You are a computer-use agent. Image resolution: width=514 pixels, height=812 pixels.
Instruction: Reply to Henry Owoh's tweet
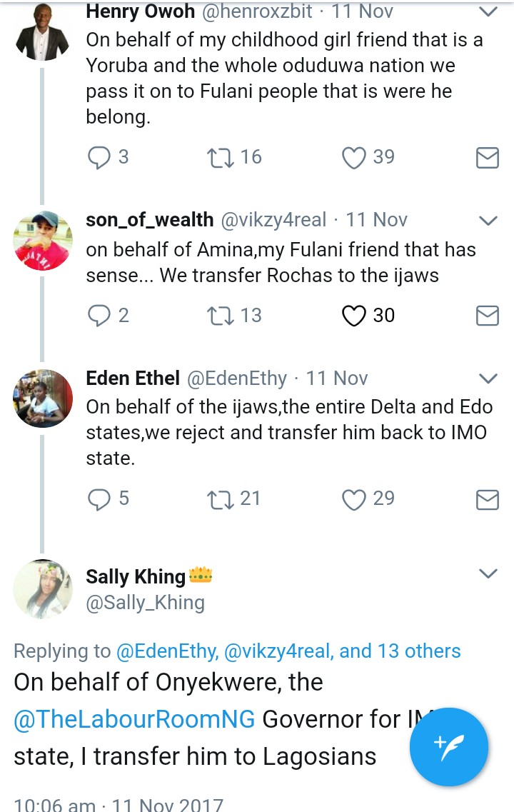click(99, 157)
